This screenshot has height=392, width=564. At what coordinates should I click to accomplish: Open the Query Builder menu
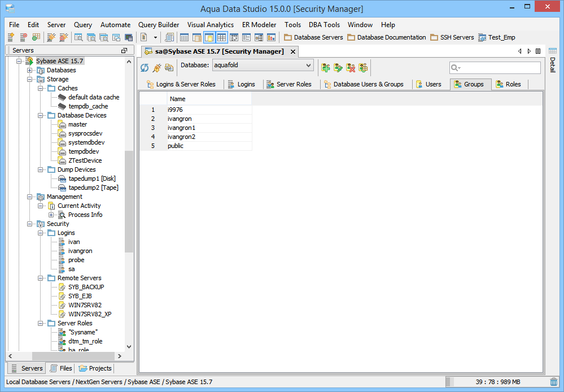coord(159,25)
